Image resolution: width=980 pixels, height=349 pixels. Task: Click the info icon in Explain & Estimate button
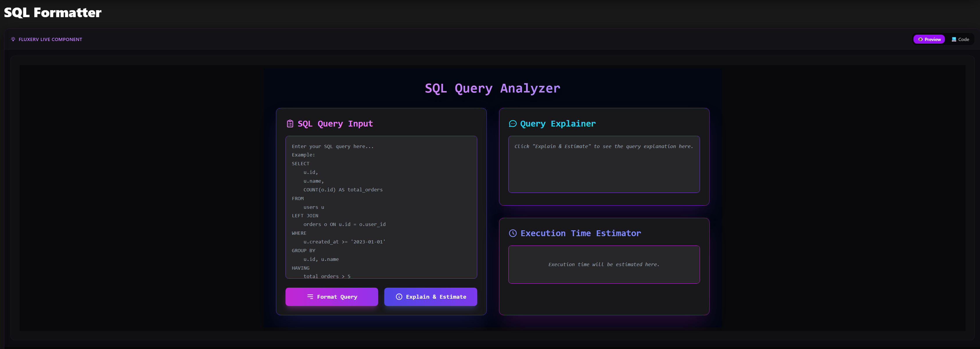tap(399, 297)
